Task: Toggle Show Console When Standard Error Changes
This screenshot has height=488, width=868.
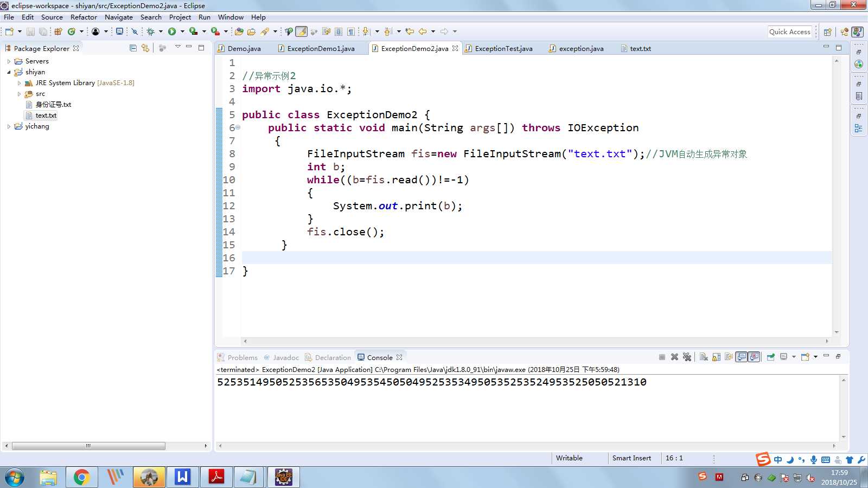Action: click(754, 357)
